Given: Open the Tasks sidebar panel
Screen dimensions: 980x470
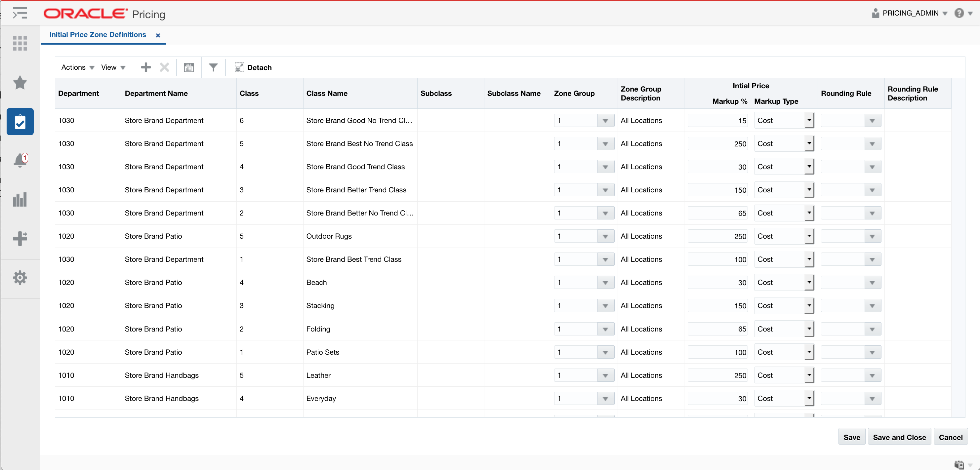Looking at the screenshot, I should [20, 13].
